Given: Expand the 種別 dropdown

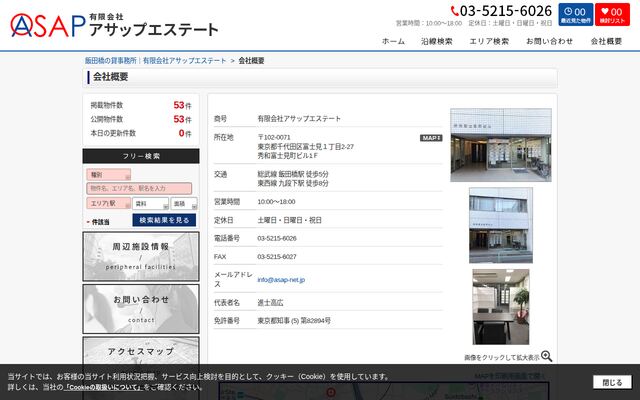Looking at the screenshot, I should click(x=109, y=175).
